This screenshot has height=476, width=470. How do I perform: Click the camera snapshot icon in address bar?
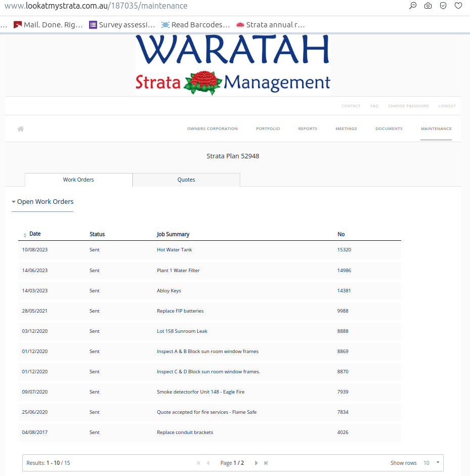point(428,6)
